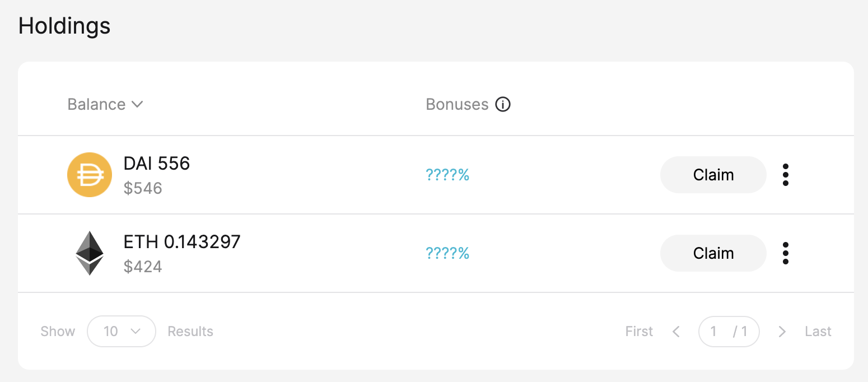Open the Bonuses info tooltip icon
Screen dimensions: 868x382
point(502,104)
